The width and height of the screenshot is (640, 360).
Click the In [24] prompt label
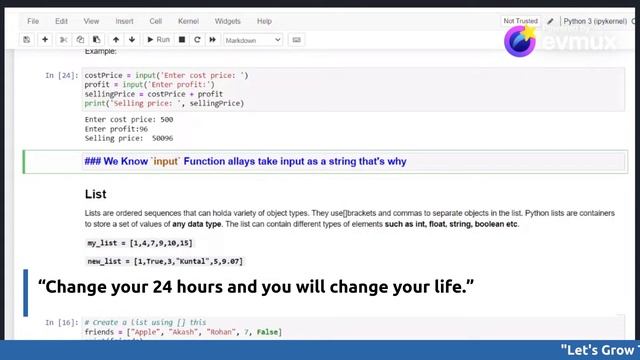[x=61, y=76]
